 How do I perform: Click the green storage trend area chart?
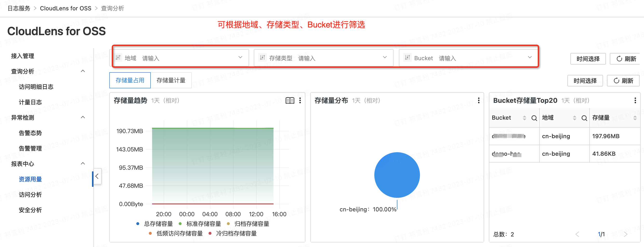[212, 166]
